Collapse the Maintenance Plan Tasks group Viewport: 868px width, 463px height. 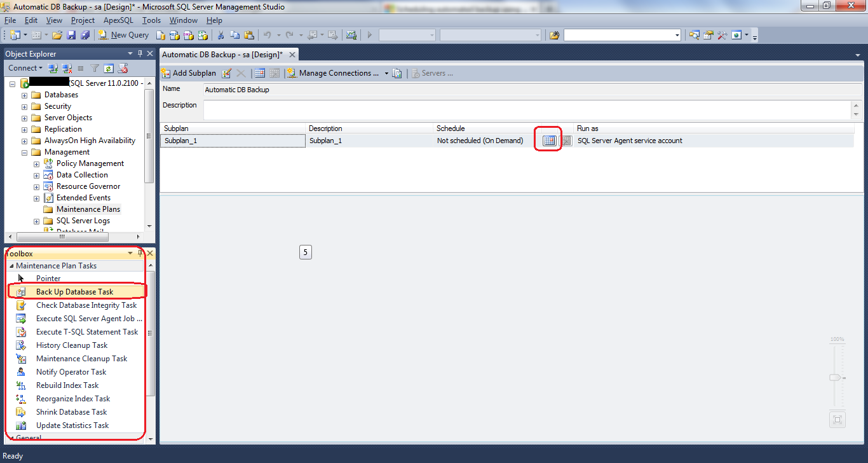coord(11,266)
